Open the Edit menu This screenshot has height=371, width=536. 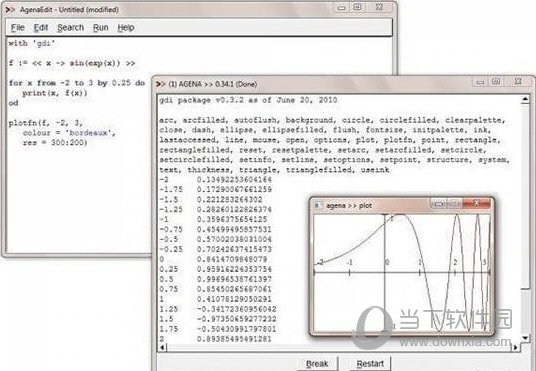pos(41,27)
